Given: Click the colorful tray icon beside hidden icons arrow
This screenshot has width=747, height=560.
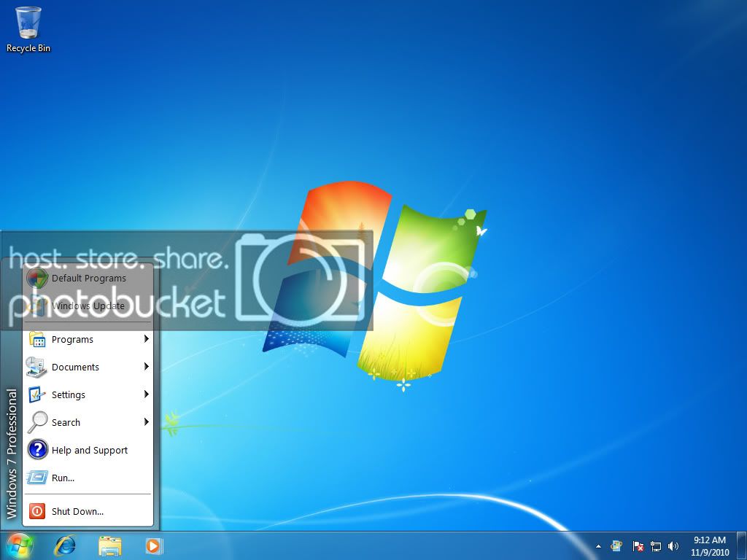Looking at the screenshot, I should [x=617, y=545].
